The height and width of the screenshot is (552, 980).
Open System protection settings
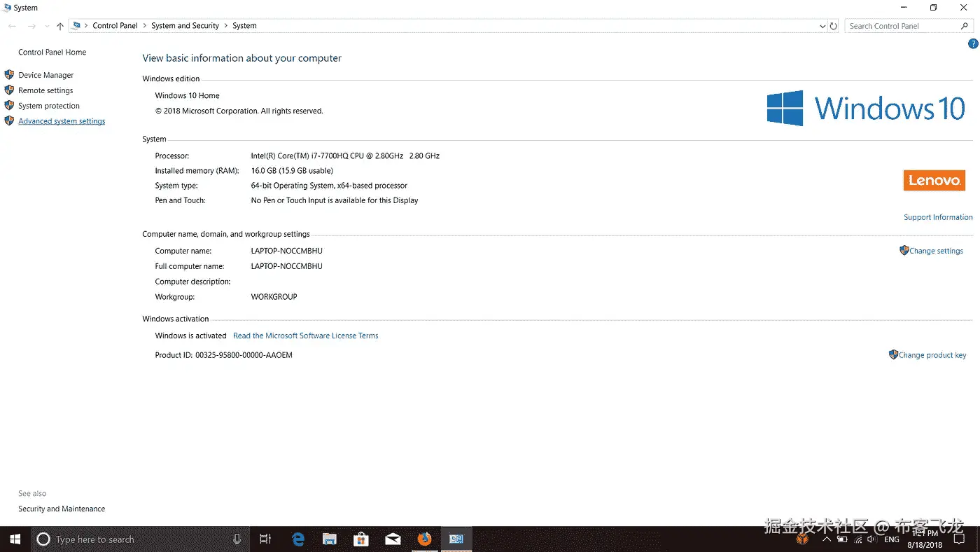49,106
